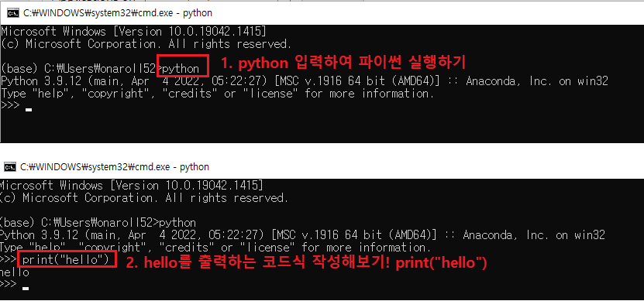The width and height of the screenshot is (644, 301).
Task: Click the 'Type "help"' info line in upper console
Action: tap(218, 94)
